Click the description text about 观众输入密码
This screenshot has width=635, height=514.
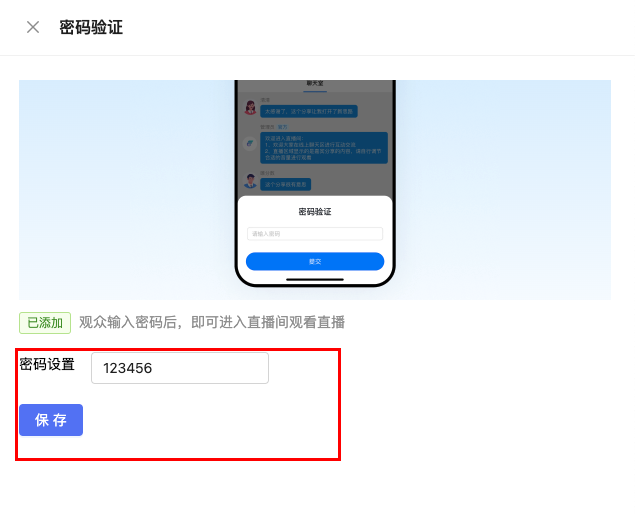click(212, 322)
